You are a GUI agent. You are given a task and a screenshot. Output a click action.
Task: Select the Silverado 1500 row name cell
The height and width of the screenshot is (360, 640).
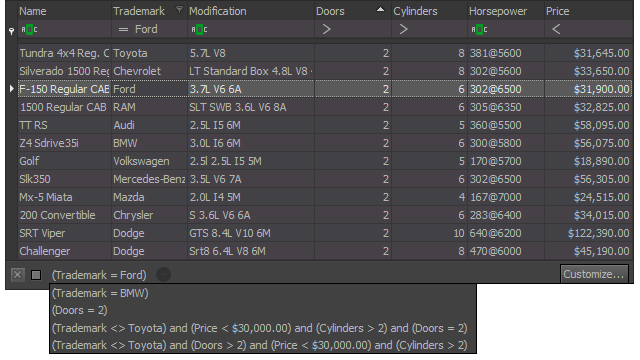click(x=64, y=71)
